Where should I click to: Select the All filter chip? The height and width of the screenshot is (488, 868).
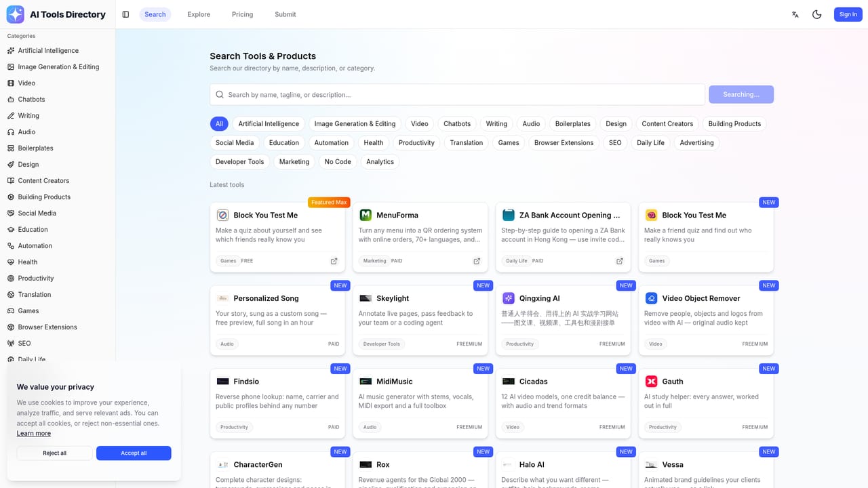click(x=219, y=124)
